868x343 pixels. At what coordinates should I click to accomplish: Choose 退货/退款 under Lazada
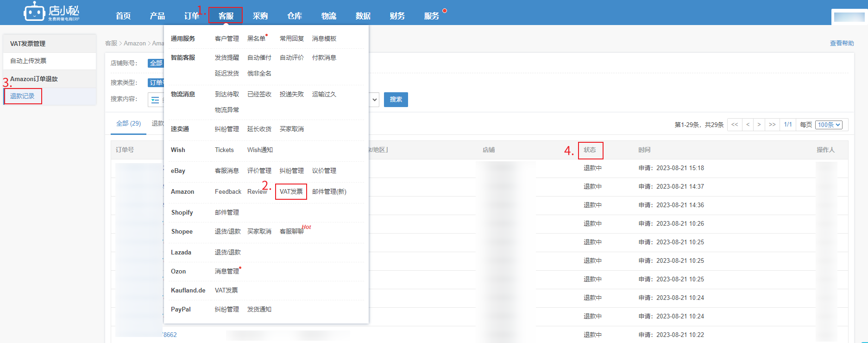click(228, 252)
